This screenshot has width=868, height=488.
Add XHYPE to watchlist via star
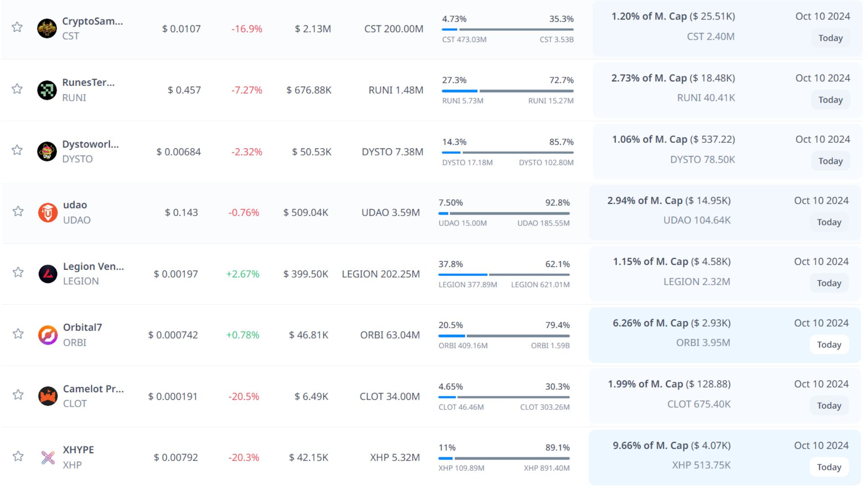pyautogui.click(x=18, y=456)
